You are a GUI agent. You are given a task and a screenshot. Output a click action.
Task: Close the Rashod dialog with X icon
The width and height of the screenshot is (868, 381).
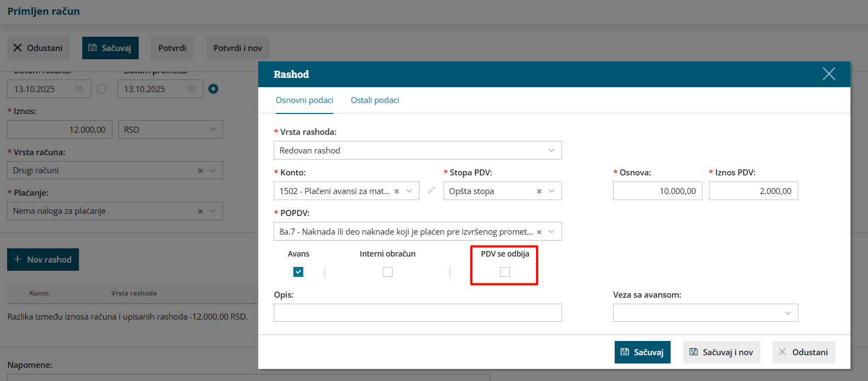coord(829,74)
